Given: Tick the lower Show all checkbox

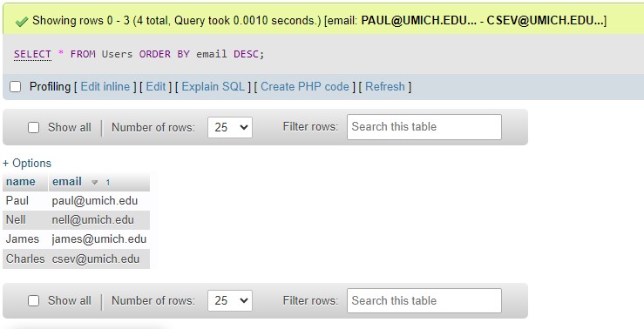Looking at the screenshot, I should click(33, 300).
